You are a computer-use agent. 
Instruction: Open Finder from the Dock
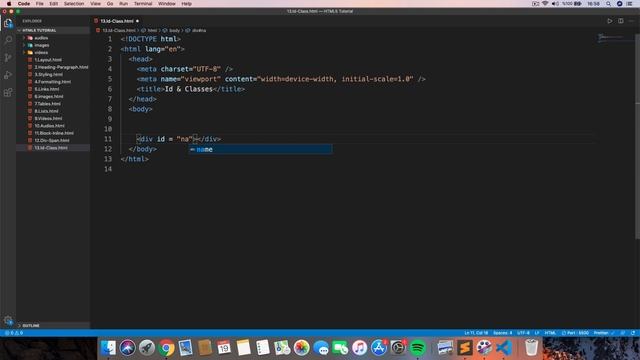point(108,348)
